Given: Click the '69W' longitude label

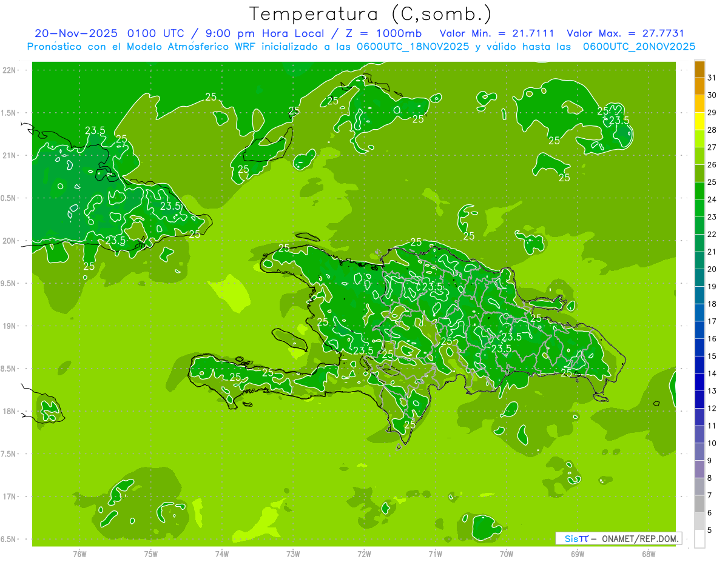Looking at the screenshot, I should (x=577, y=554).
